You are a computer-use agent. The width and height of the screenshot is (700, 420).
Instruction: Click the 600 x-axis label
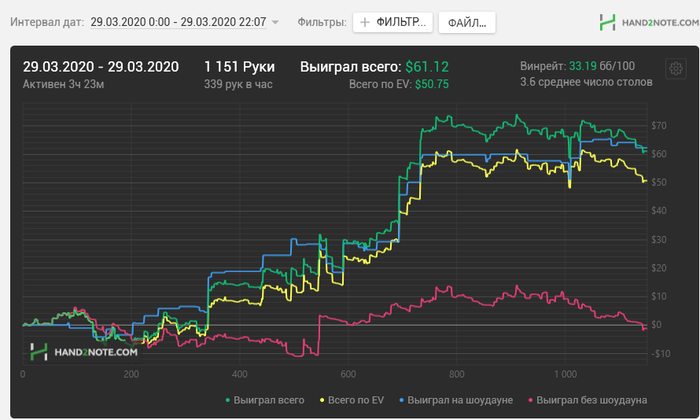348,374
